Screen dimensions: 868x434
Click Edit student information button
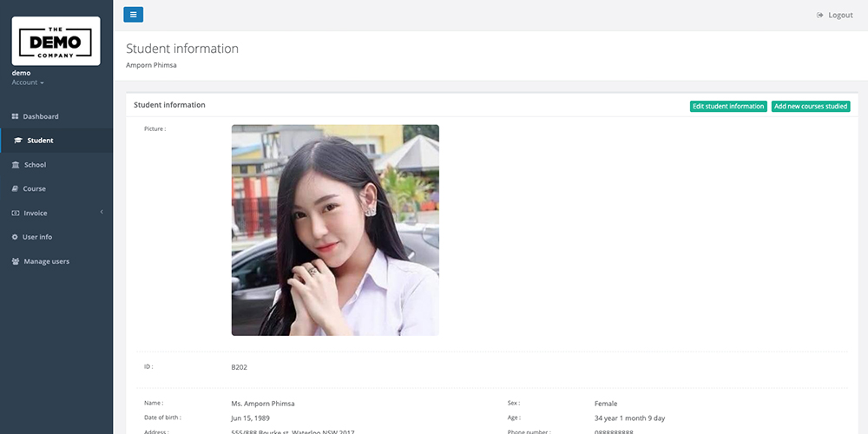(728, 106)
